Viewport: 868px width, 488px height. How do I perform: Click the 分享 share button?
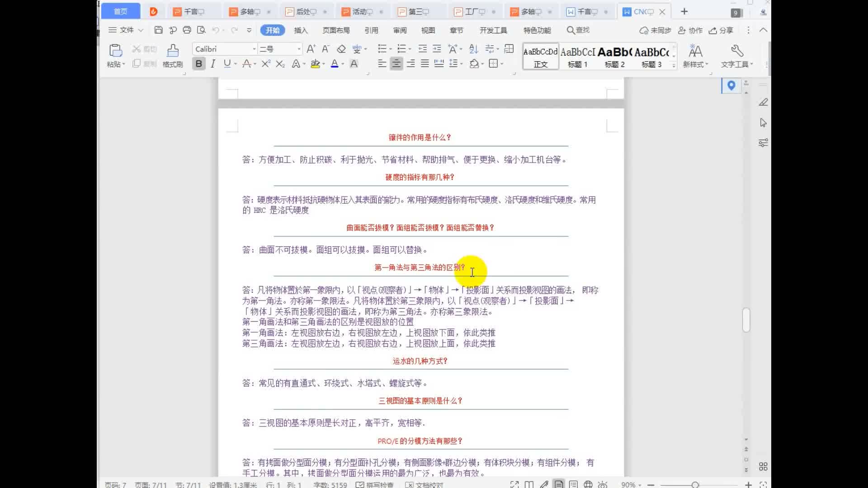(x=721, y=30)
